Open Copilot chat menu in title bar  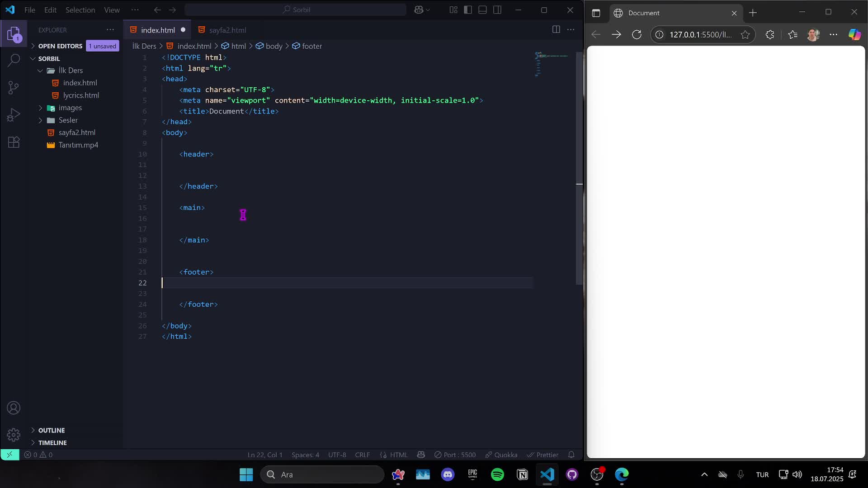[422, 9]
